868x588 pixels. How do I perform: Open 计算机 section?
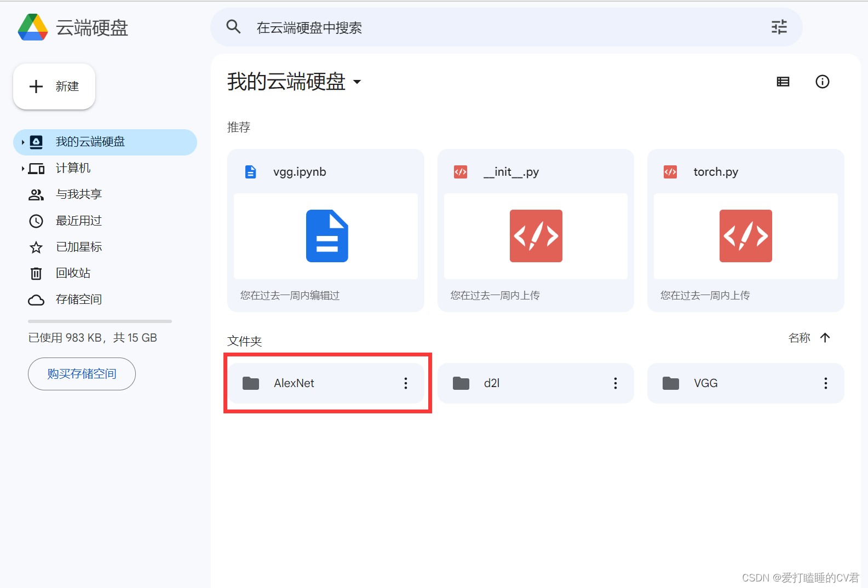coord(105,169)
